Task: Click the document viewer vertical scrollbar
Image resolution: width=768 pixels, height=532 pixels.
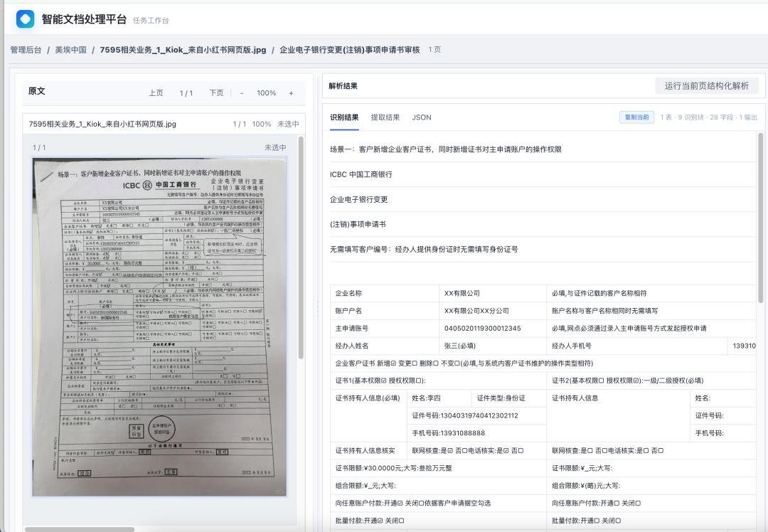Action: coord(301,248)
